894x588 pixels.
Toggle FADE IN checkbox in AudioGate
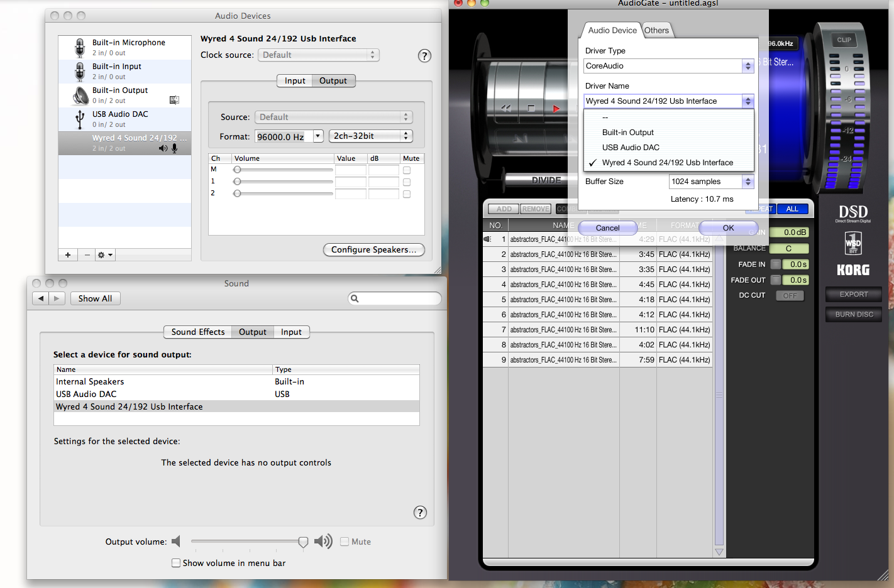[x=776, y=264]
